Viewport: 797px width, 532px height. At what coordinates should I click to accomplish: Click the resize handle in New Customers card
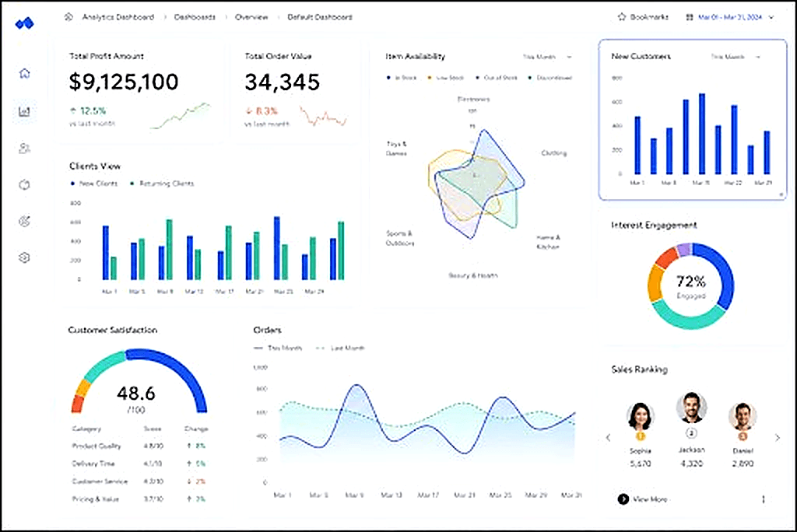tap(781, 194)
